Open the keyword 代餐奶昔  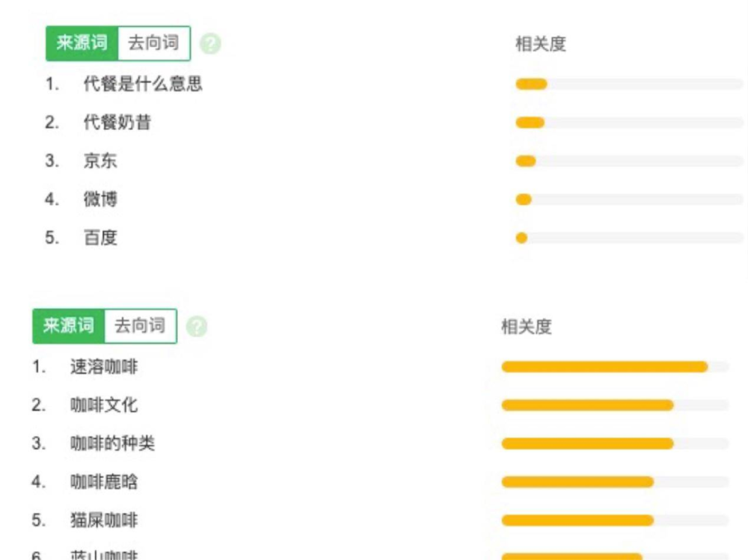(117, 123)
